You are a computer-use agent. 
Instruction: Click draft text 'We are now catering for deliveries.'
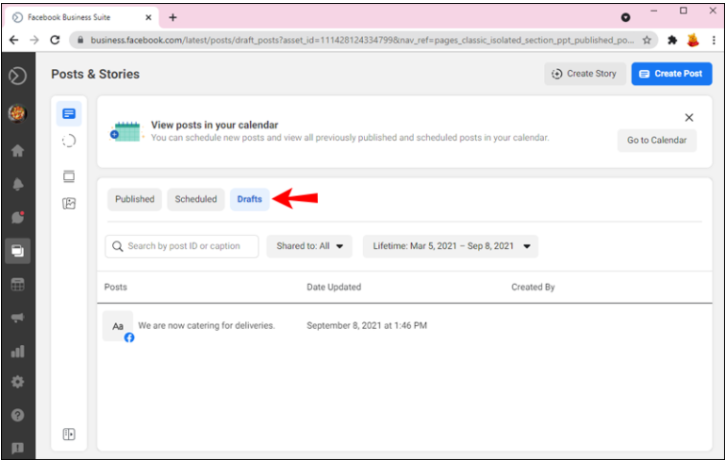coord(206,325)
